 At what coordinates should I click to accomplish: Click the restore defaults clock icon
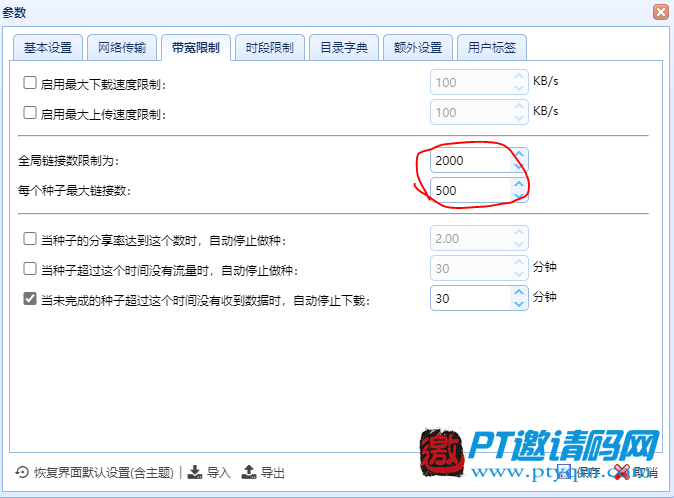(22, 473)
